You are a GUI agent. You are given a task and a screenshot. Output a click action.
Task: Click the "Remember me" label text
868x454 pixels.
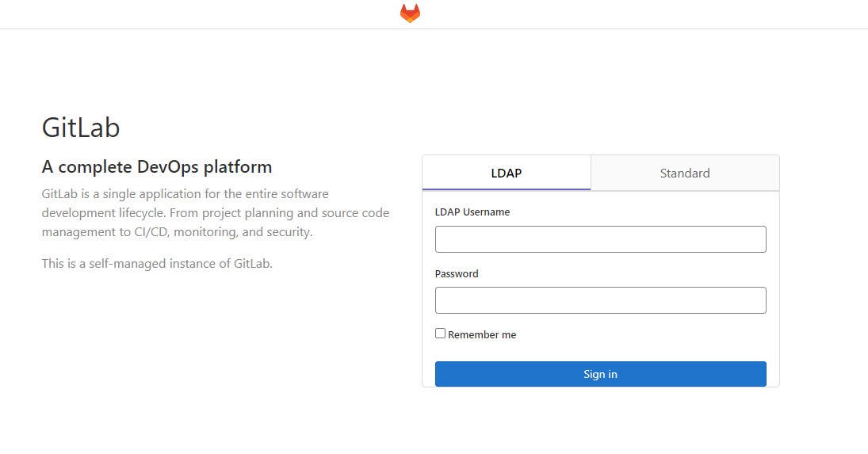[482, 335]
